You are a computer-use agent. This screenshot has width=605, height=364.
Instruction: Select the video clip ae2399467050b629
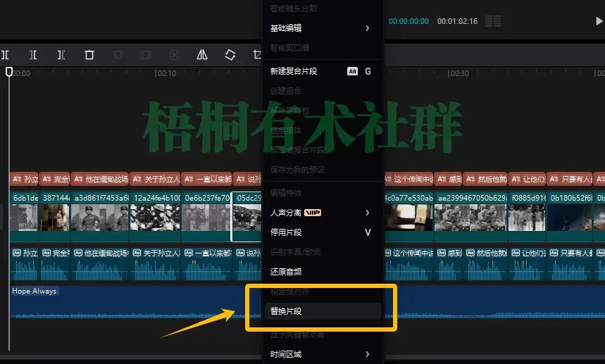click(470, 216)
